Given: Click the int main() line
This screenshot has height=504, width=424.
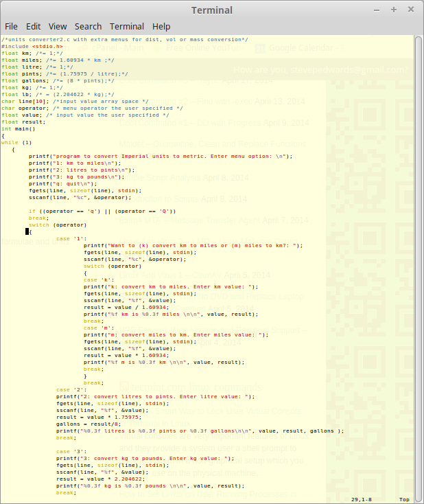Looking at the screenshot, I should coord(18,128).
